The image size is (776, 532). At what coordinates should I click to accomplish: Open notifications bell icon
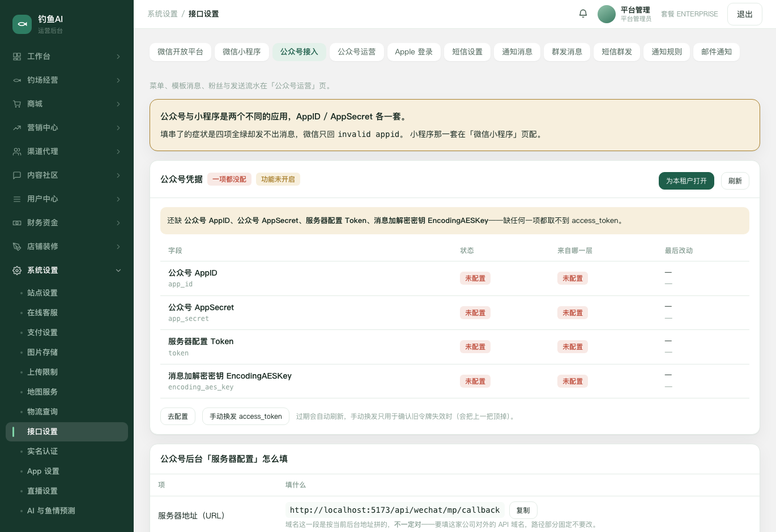pyautogui.click(x=583, y=14)
